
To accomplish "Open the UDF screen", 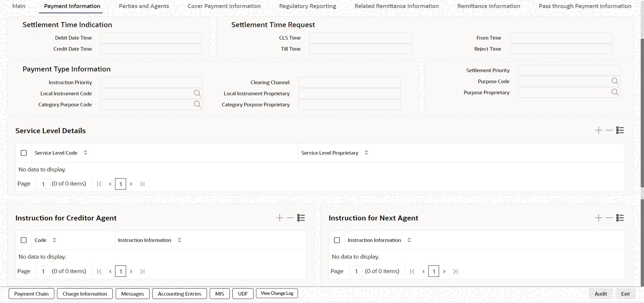I will 243,294.
